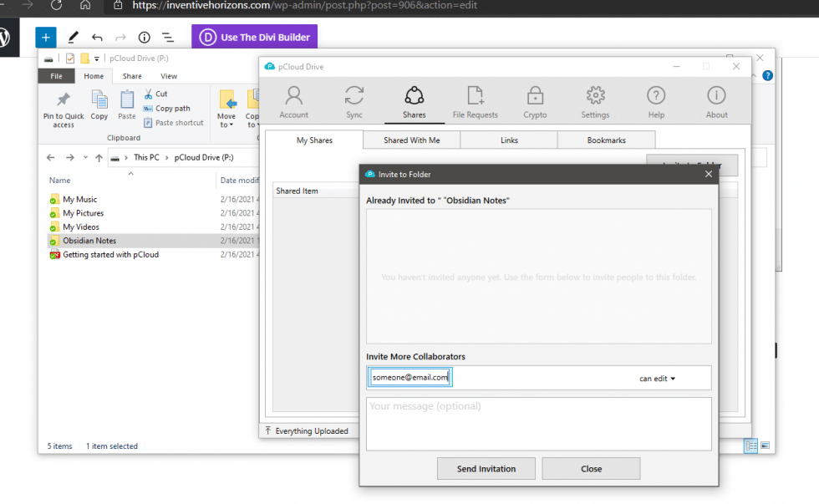Switch Explorer to large icons view
The image size is (819, 504).
(766, 445)
